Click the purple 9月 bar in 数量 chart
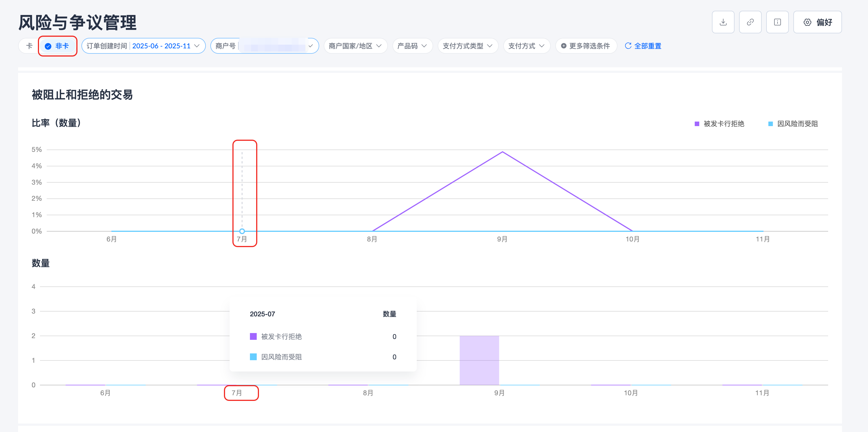The image size is (868, 432). coord(479,360)
